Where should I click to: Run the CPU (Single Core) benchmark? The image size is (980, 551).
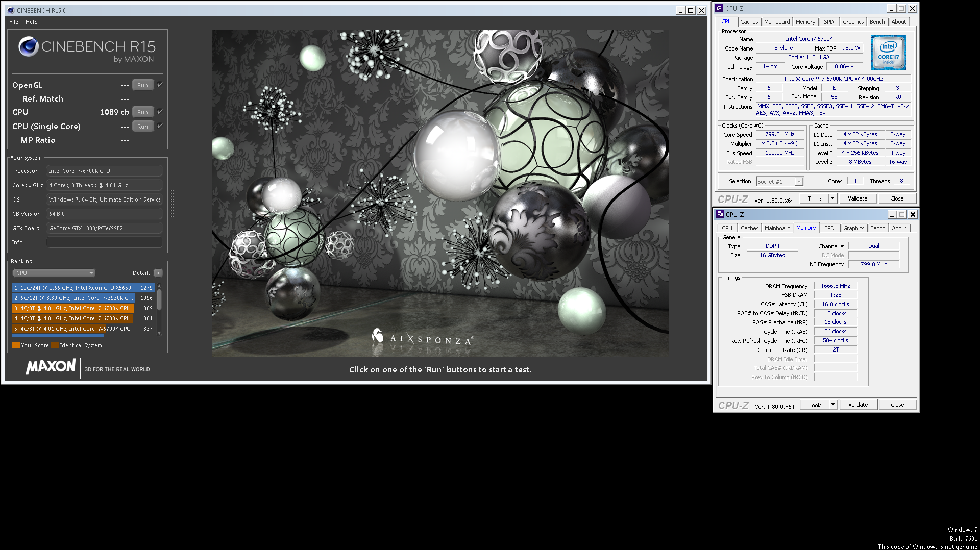[x=143, y=127]
